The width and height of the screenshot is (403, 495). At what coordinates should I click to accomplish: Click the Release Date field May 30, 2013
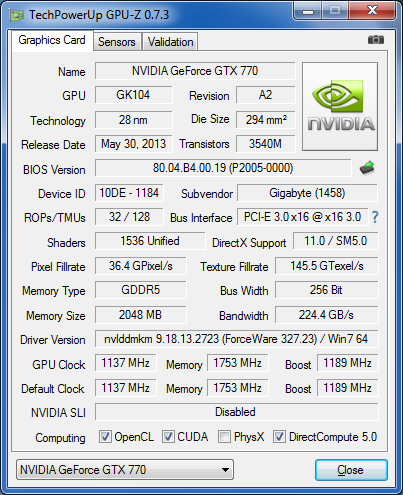[133, 144]
